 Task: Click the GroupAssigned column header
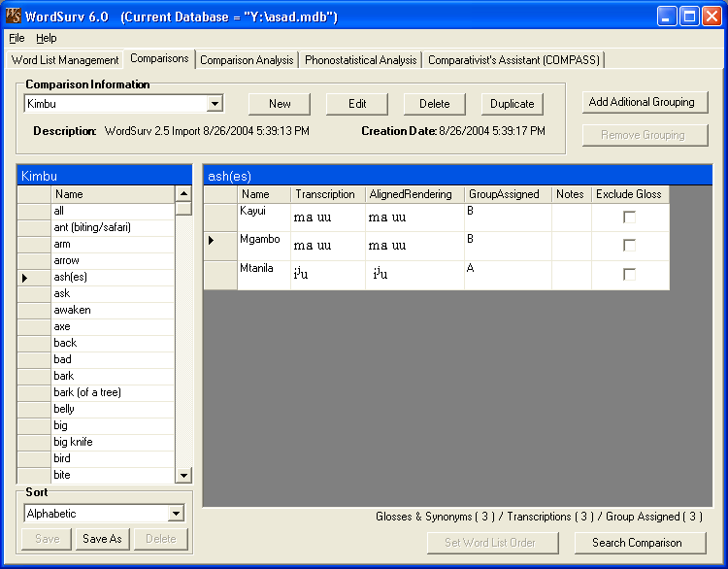(508, 194)
